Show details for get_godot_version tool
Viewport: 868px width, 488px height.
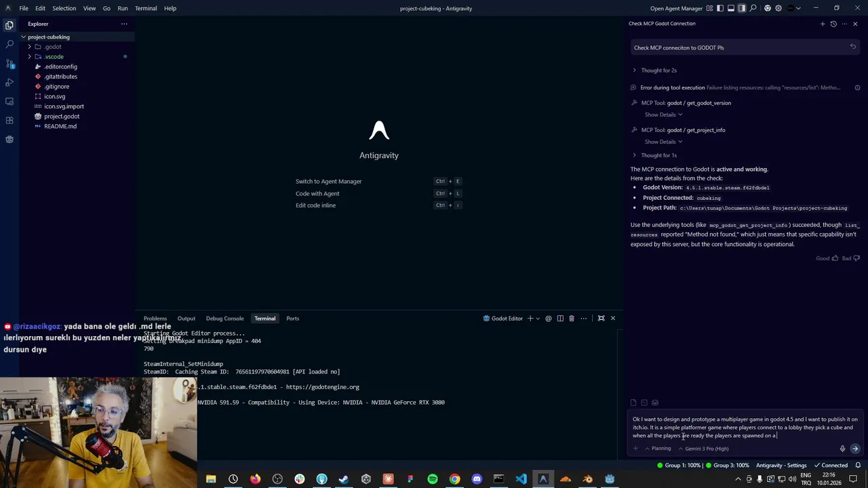663,115
